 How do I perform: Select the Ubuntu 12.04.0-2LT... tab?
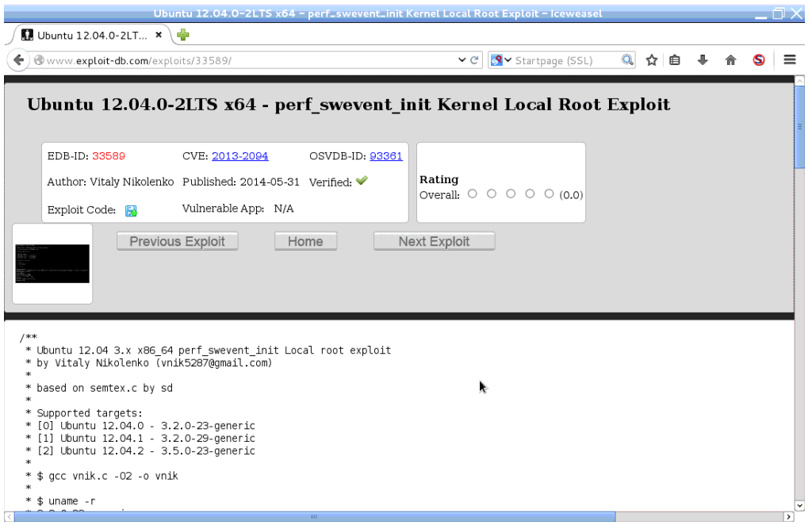pos(92,35)
